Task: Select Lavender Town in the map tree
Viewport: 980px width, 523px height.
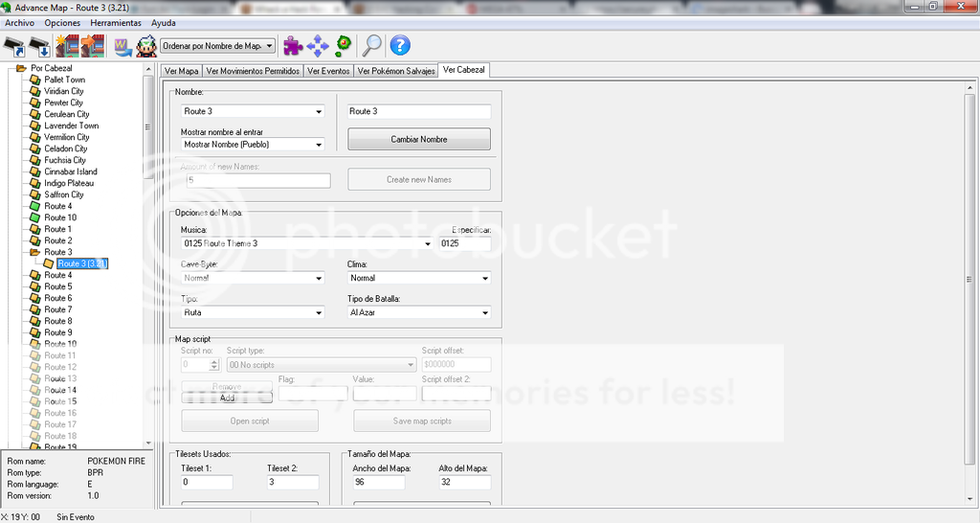Action: (x=71, y=125)
